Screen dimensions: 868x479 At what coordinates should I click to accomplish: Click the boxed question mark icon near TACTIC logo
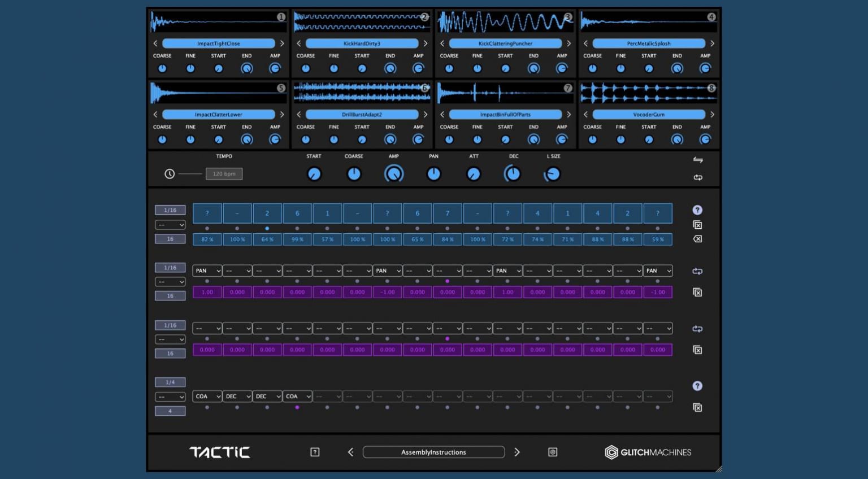tap(315, 452)
